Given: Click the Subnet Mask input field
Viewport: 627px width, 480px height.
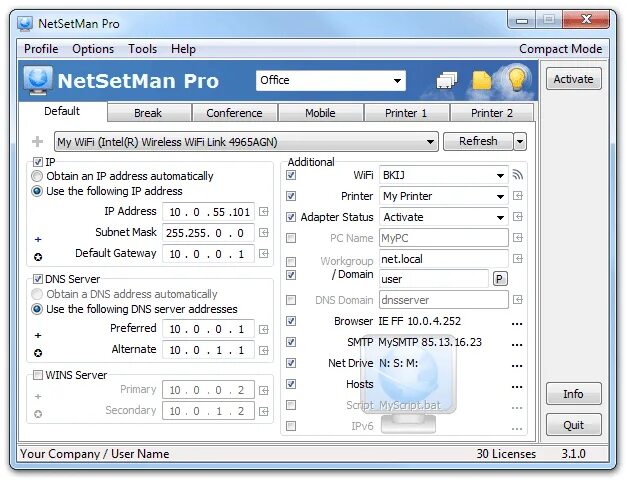Looking at the screenshot, I should tap(208, 233).
